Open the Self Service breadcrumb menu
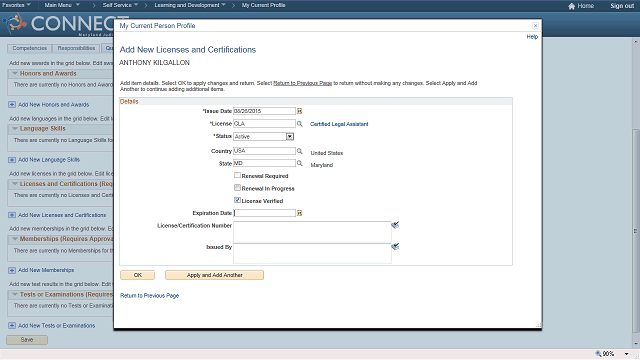The width and height of the screenshot is (640, 360). coord(120,5)
